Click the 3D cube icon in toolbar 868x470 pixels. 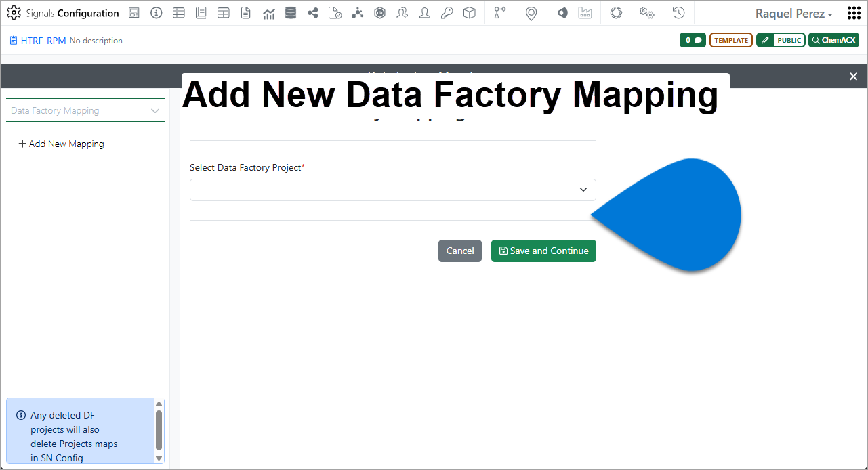coord(469,13)
